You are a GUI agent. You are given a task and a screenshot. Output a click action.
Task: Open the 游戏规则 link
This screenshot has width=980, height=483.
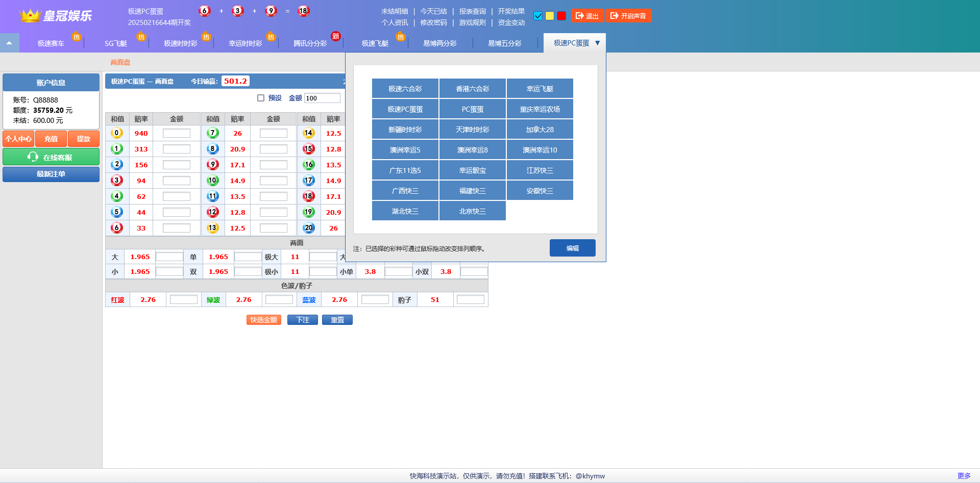pos(473,22)
